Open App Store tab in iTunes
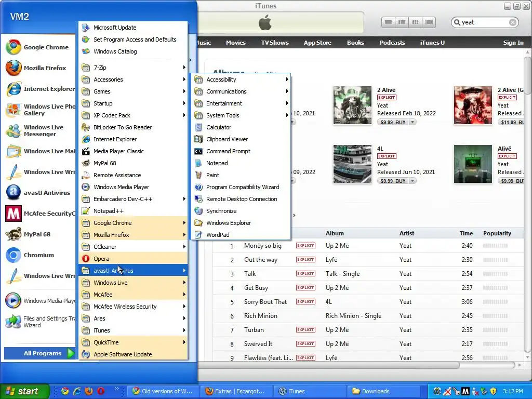The image size is (532, 399). (317, 43)
